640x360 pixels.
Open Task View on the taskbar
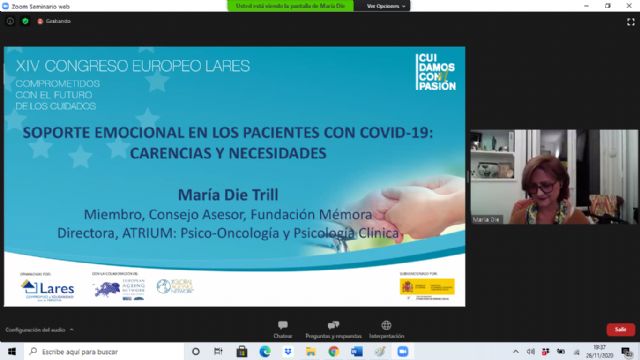coord(218,351)
